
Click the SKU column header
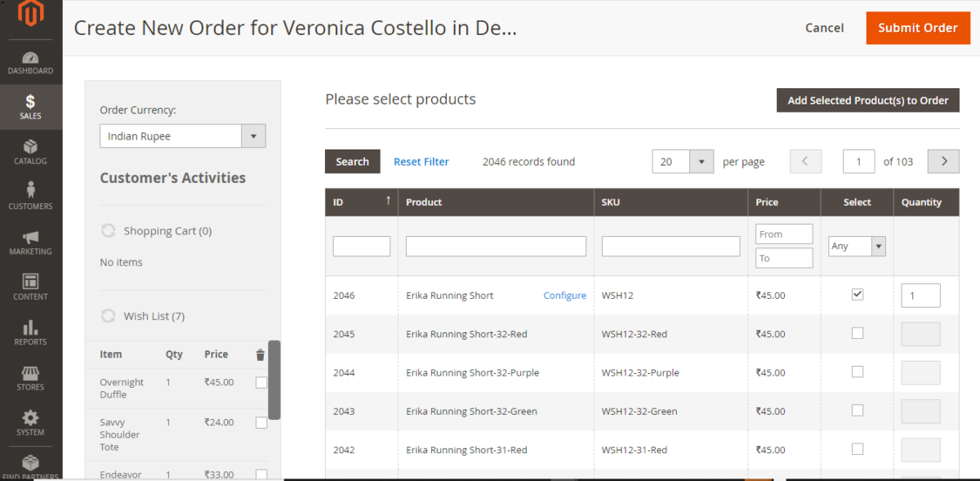[x=670, y=203]
